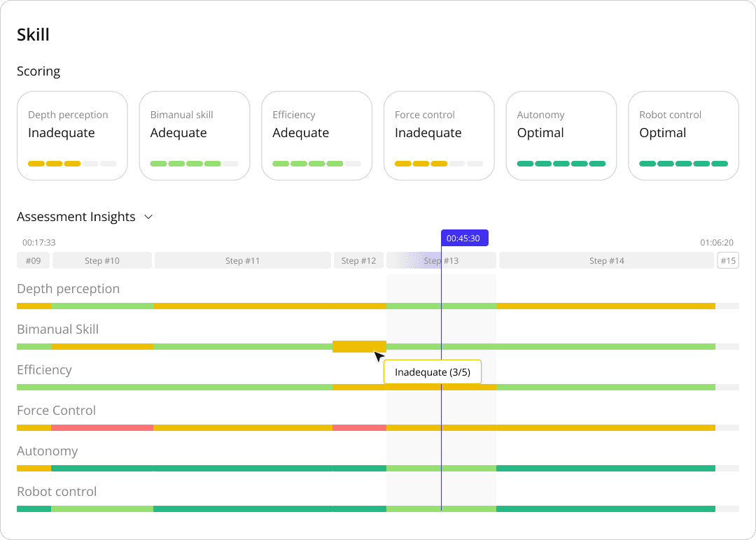The height and width of the screenshot is (540, 756).
Task: Open the Assessment Insights dropdown chevron
Action: point(148,217)
